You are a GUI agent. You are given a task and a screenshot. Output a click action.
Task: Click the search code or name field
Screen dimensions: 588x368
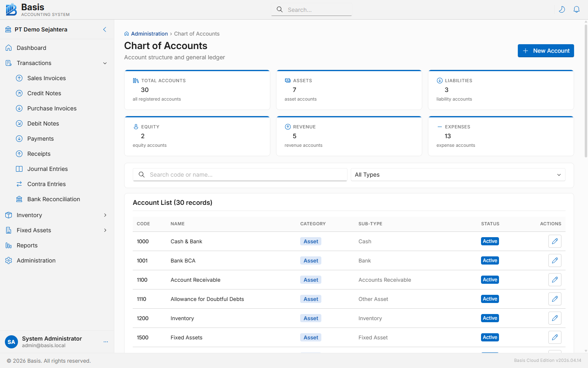point(240,175)
